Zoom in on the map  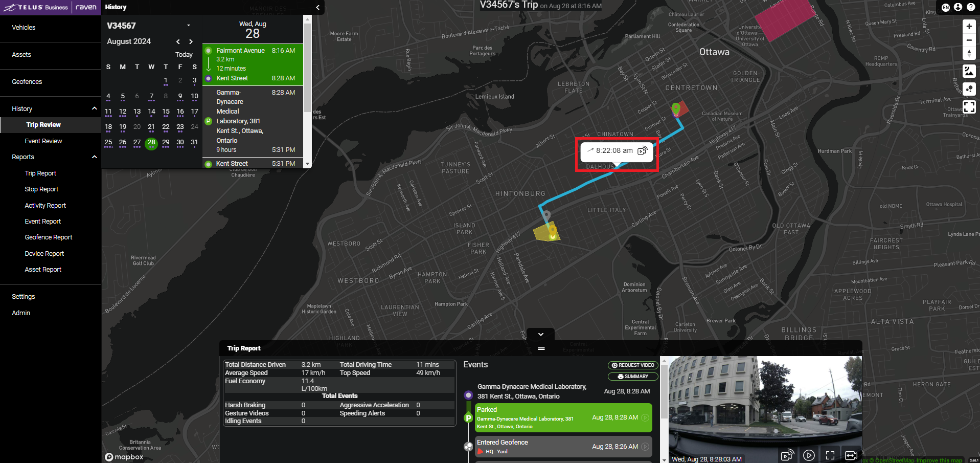coord(969,27)
